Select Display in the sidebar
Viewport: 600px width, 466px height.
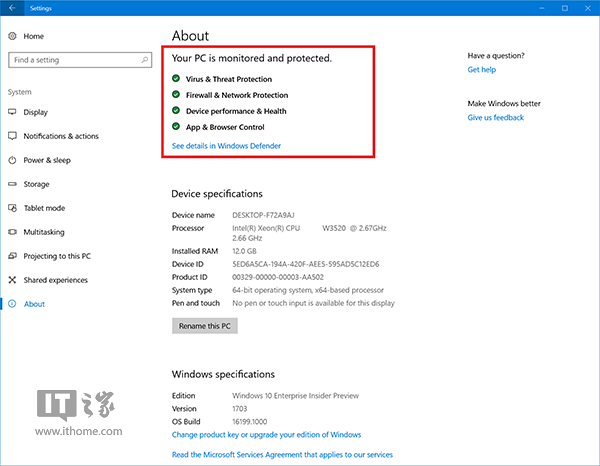(36, 112)
